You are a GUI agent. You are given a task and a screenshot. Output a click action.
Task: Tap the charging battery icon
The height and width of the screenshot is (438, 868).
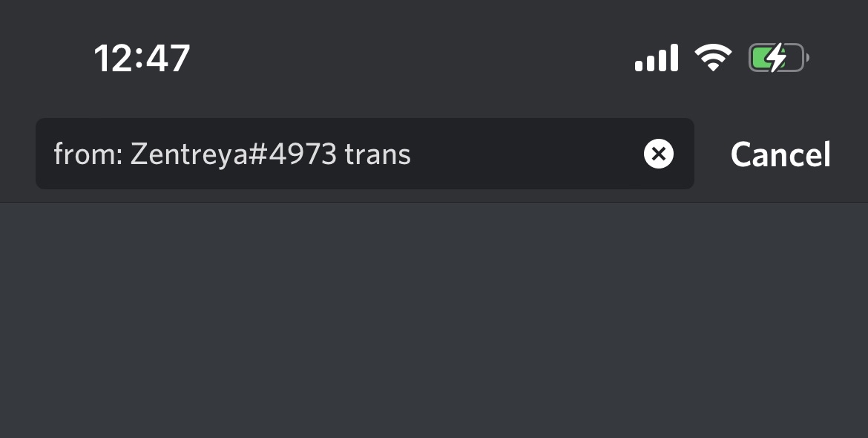click(779, 58)
